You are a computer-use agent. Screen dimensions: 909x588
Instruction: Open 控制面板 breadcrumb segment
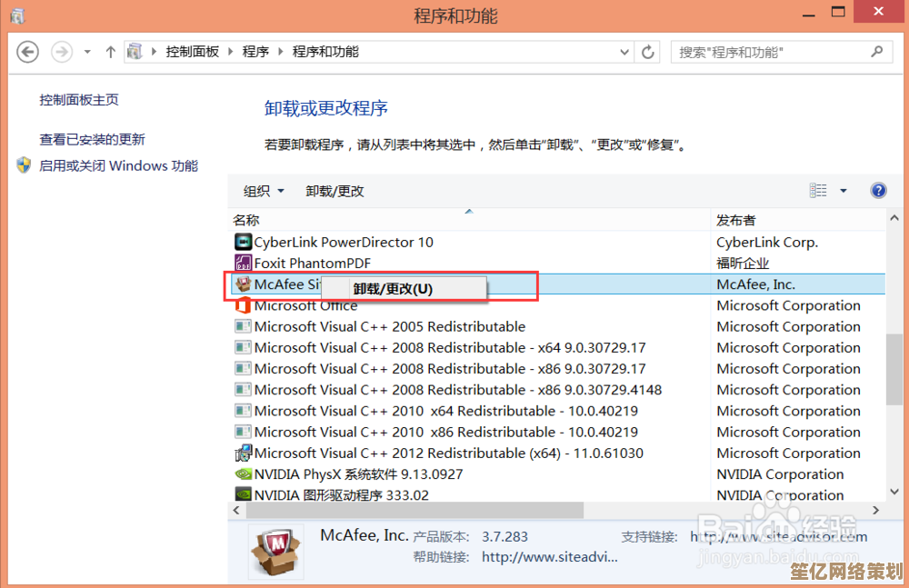click(x=193, y=52)
